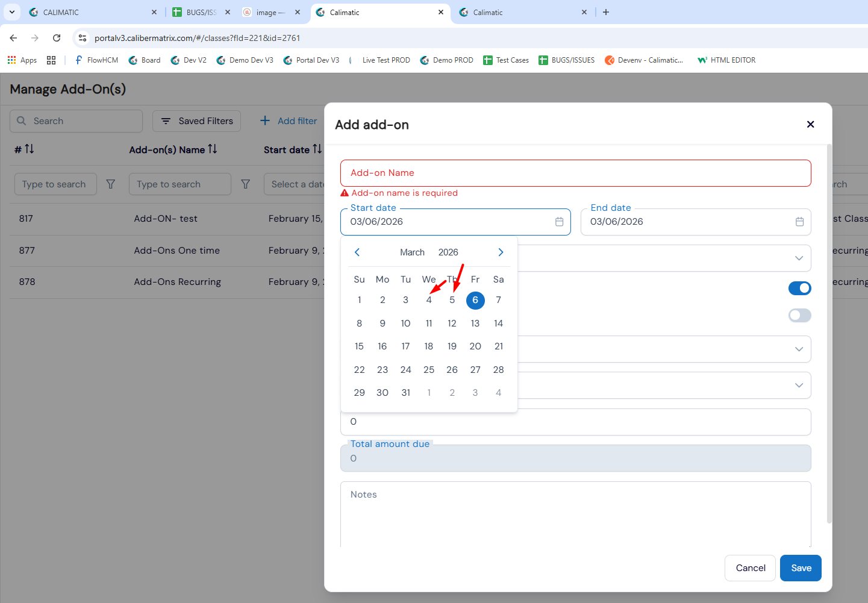The height and width of the screenshot is (603, 868).
Task: Select March 4 in the calendar
Action: 429,300
